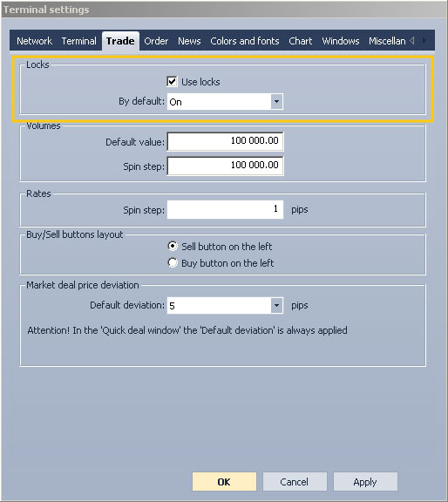Viewport: 448px width, 502px height.
Task: Open the By default locks dropdown
Action: 225,102
